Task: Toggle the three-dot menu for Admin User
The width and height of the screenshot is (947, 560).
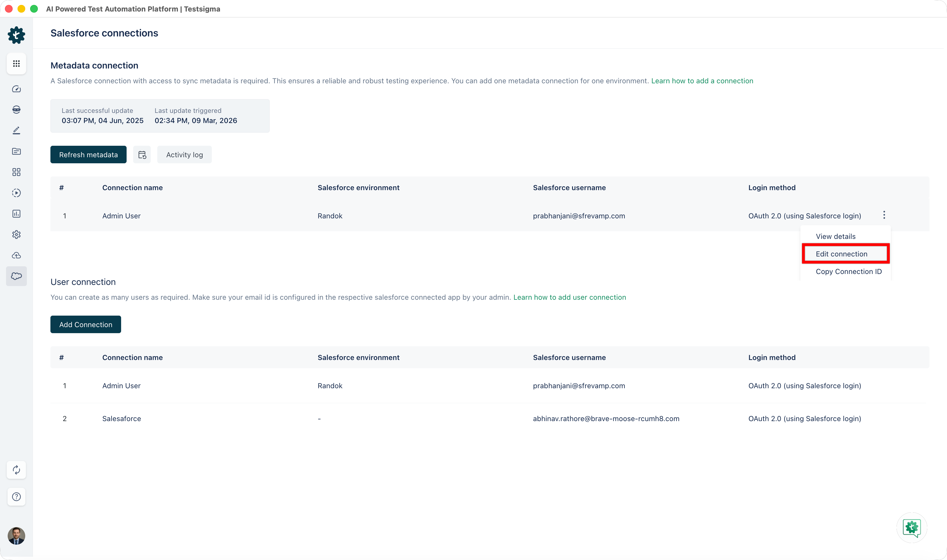Action: tap(884, 215)
